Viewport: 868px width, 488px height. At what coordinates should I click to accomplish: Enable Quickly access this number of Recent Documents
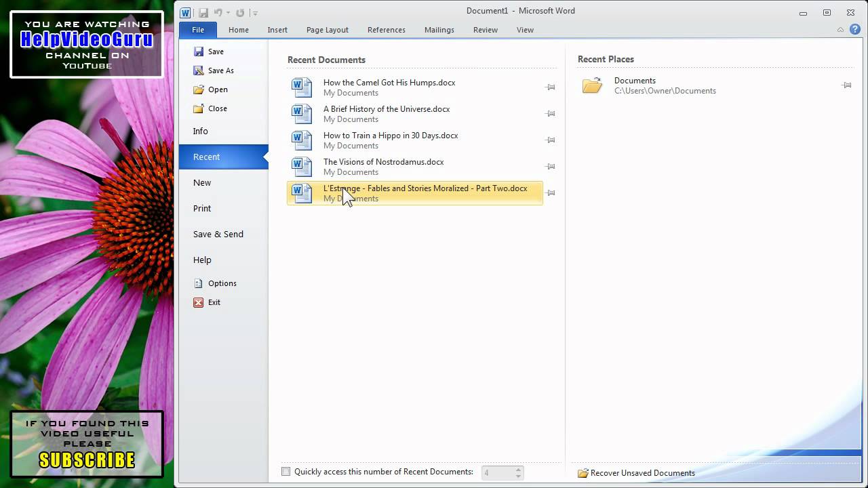tap(285, 472)
